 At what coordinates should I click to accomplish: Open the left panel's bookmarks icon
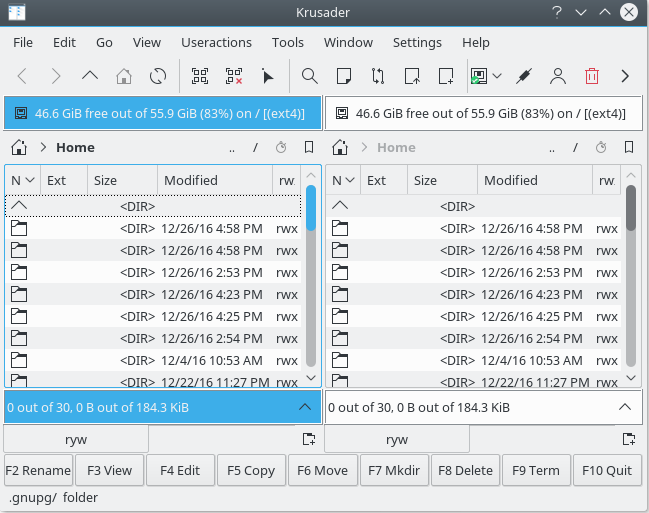coord(309,147)
